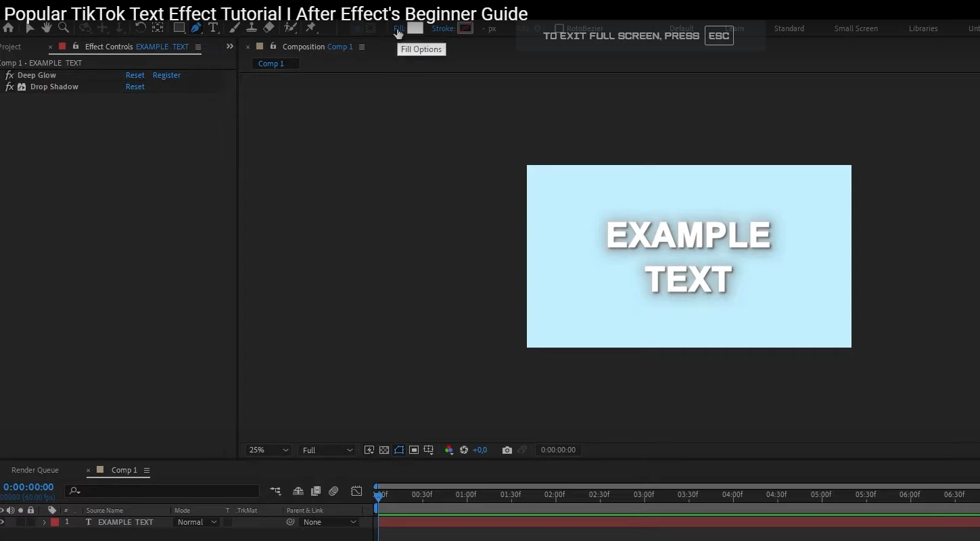Toggle the Shy layers switch in timeline

click(x=298, y=491)
